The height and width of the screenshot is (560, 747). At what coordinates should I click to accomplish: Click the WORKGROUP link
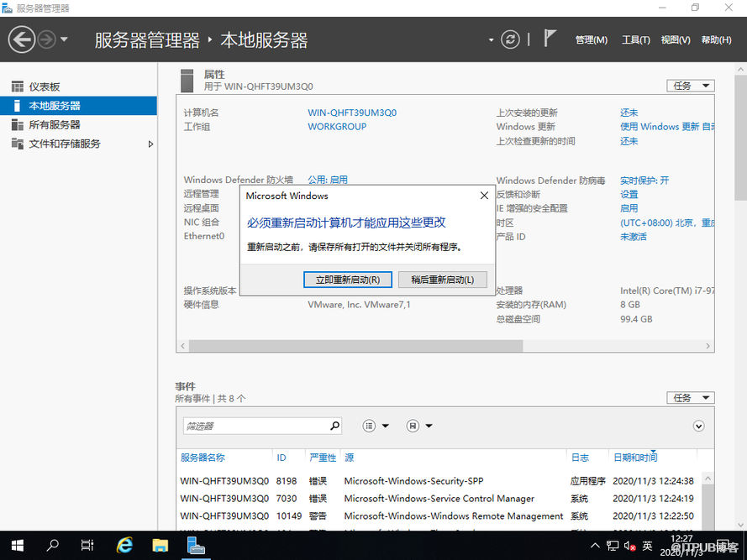337,127
